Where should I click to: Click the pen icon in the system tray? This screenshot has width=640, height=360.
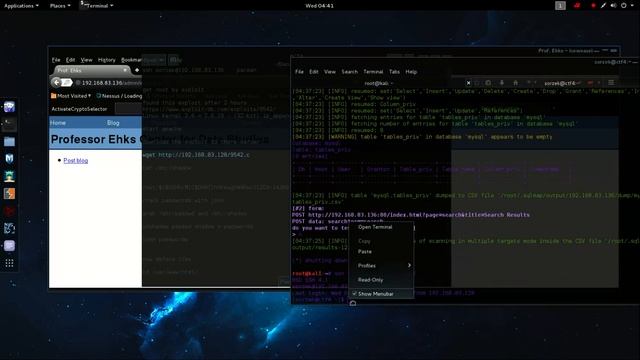[x=603, y=6]
